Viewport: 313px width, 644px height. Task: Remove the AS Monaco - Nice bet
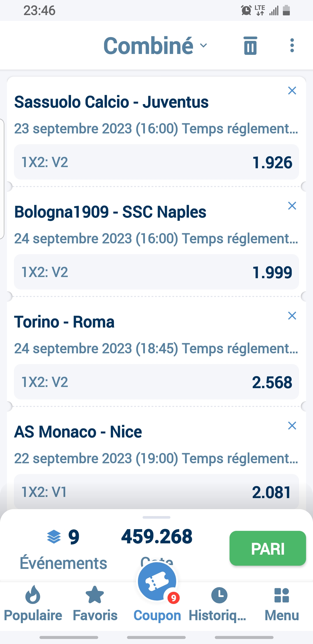(x=292, y=426)
